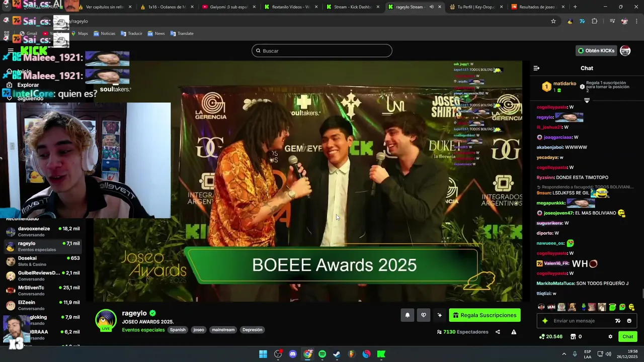This screenshot has width=644, height=362.
Task: Open MrStivenTc channel in the sidebar
Action: tap(43, 291)
